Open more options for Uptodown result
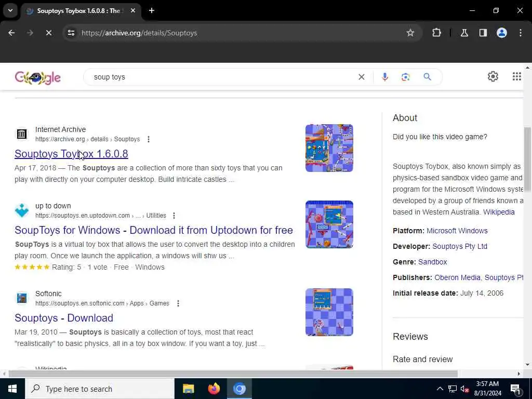The width and height of the screenshot is (532, 399). coord(174,216)
